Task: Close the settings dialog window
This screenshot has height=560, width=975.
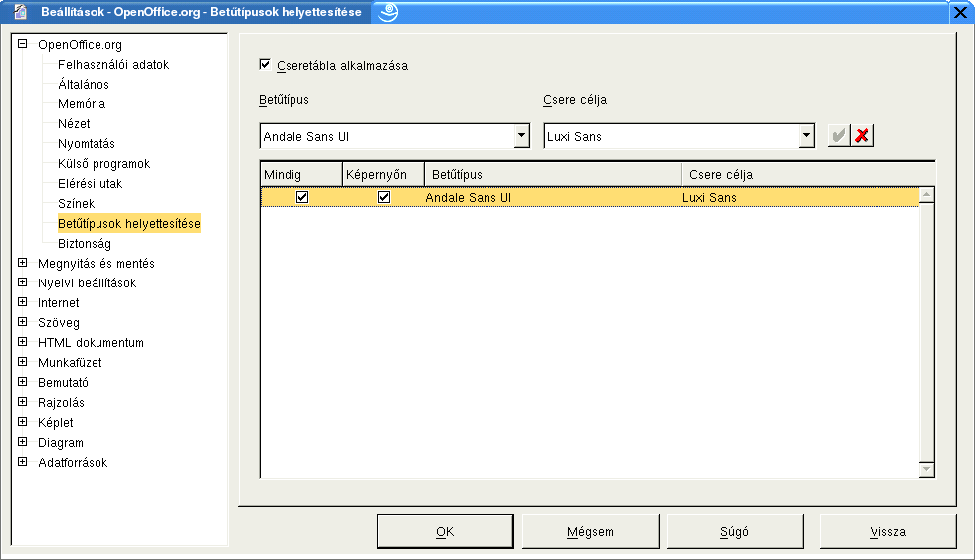Action: (x=960, y=12)
